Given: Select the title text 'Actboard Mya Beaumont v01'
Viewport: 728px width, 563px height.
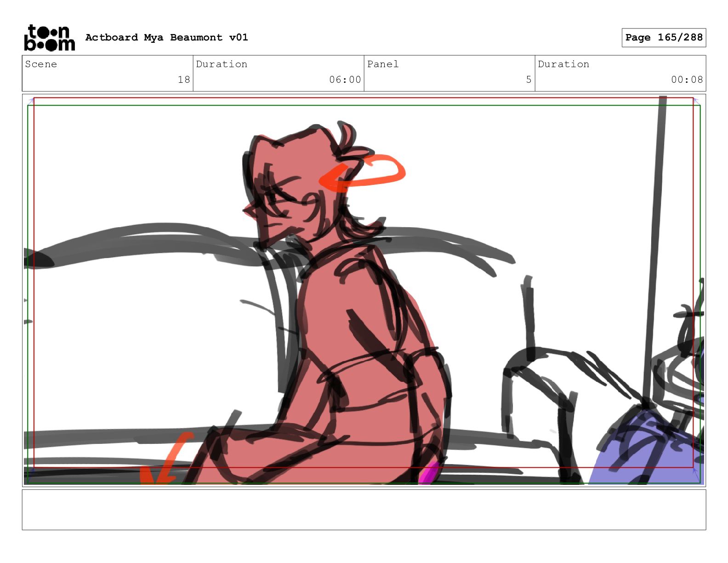Looking at the screenshot, I should coord(166,37).
